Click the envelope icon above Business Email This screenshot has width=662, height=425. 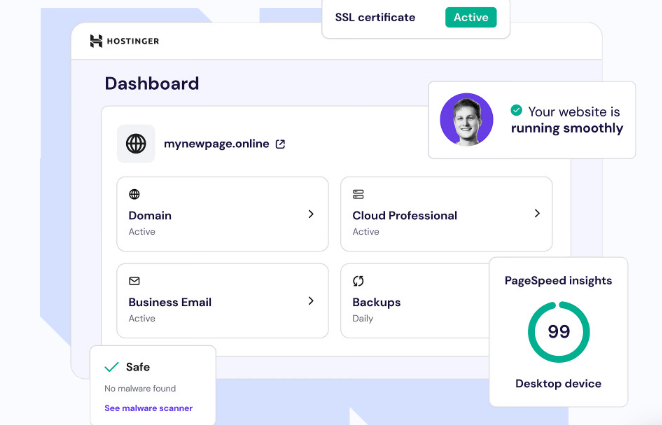(134, 281)
